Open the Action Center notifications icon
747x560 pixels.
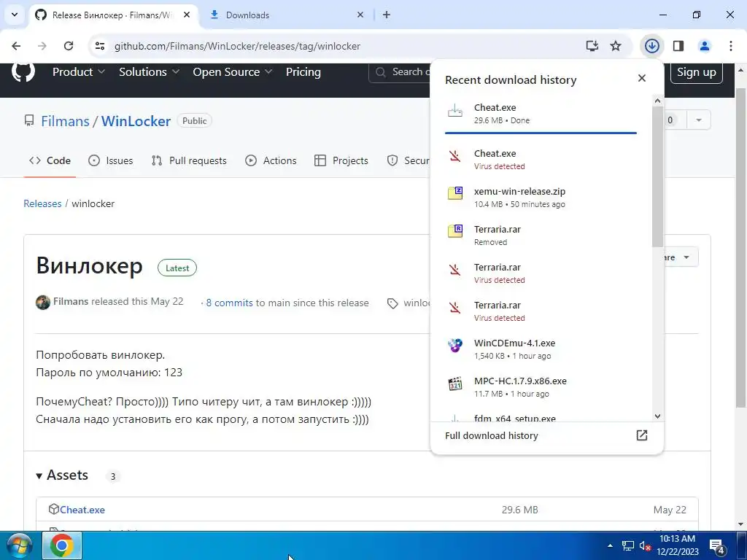click(x=718, y=547)
